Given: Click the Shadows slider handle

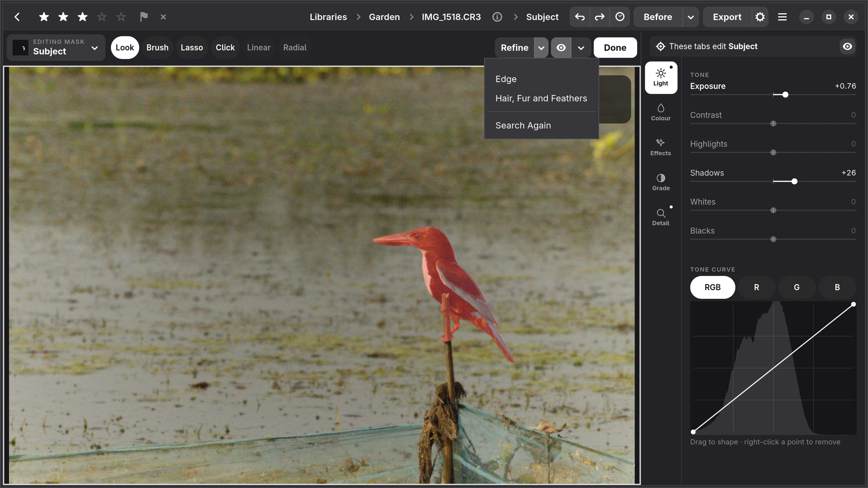Looking at the screenshot, I should (x=794, y=181).
